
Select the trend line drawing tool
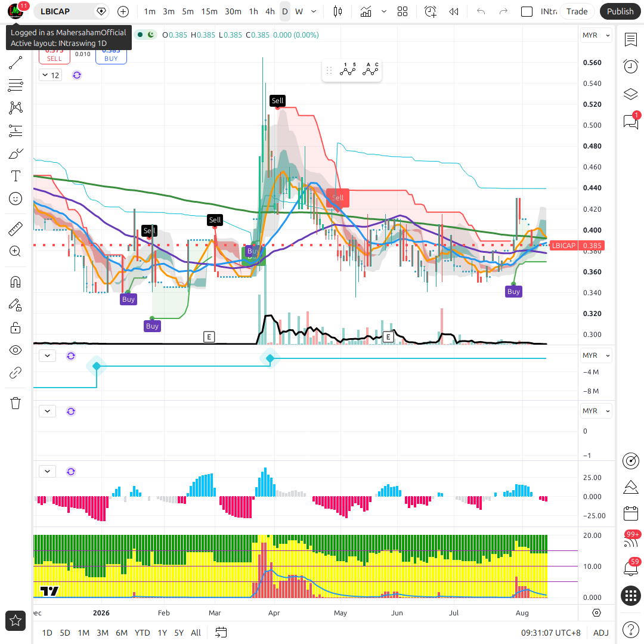[16, 63]
